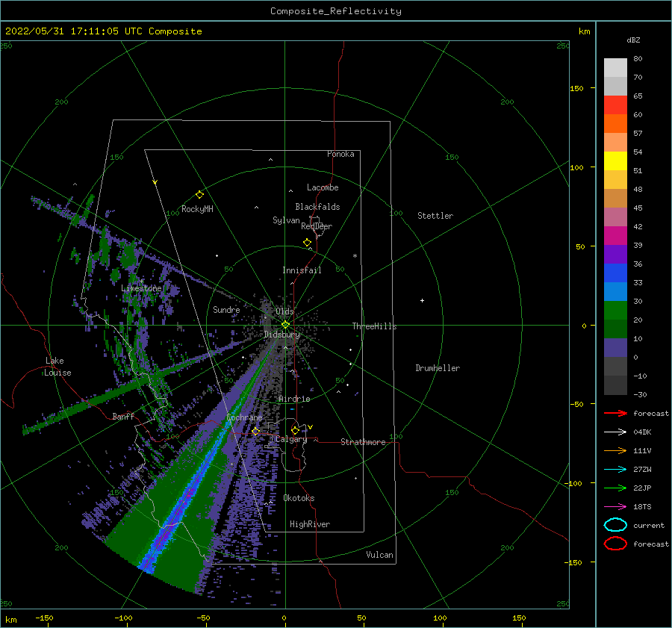Click the Composite_Reflectivity title
This screenshot has height=628, width=672.
[x=336, y=11]
